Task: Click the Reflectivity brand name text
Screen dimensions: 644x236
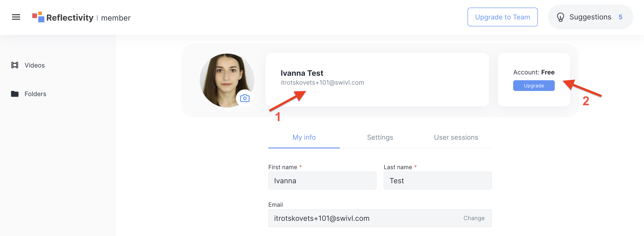Action: click(x=70, y=18)
